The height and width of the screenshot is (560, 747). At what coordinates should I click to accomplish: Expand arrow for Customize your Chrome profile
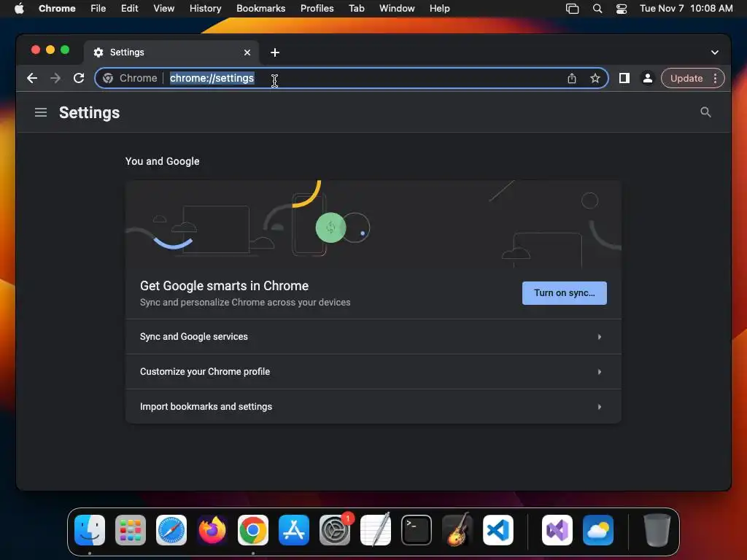click(600, 371)
